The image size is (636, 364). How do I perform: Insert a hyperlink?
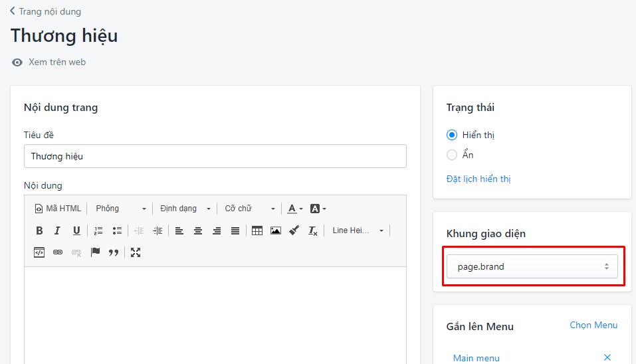click(x=58, y=252)
